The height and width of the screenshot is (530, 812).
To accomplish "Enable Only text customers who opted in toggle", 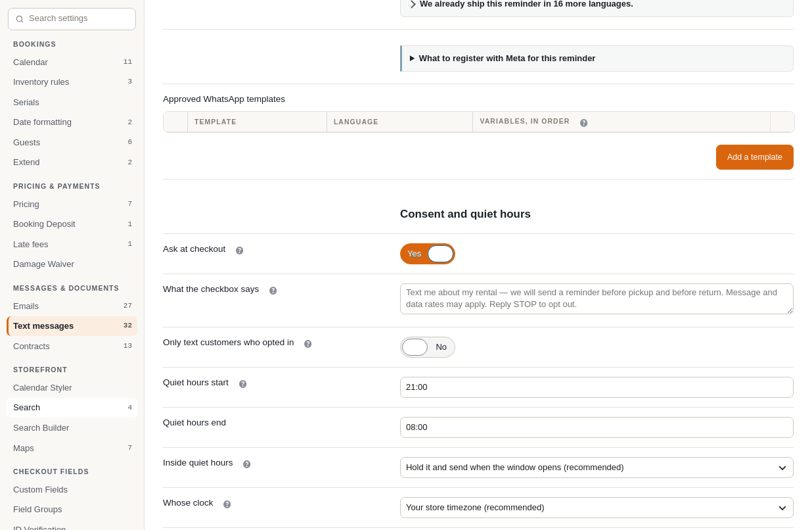I will (x=428, y=347).
